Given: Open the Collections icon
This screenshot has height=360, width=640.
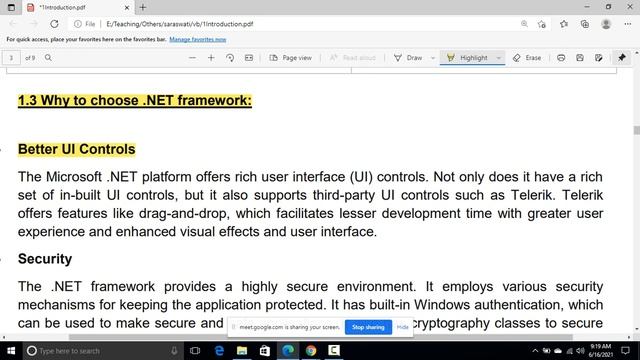Looking at the screenshot, I should coord(584,24).
